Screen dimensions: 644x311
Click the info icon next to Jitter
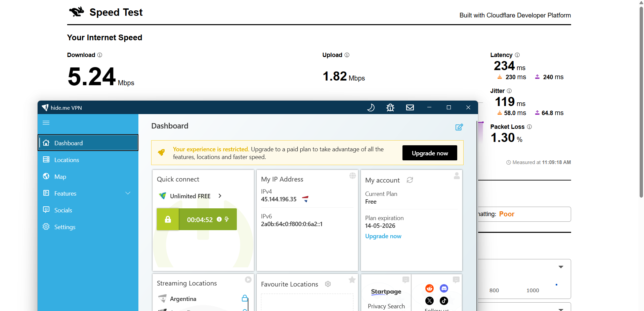click(509, 91)
